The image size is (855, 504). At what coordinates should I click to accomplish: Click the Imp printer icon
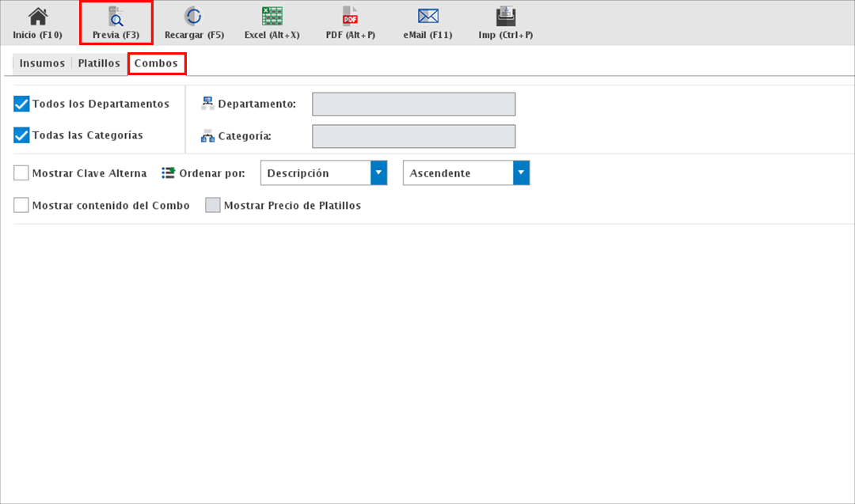click(506, 17)
